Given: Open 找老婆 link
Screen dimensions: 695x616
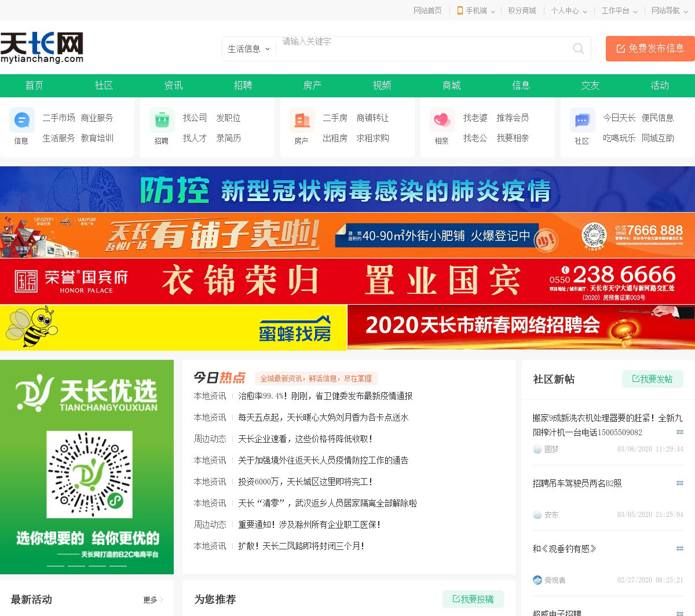Looking at the screenshot, I should coord(475,118).
